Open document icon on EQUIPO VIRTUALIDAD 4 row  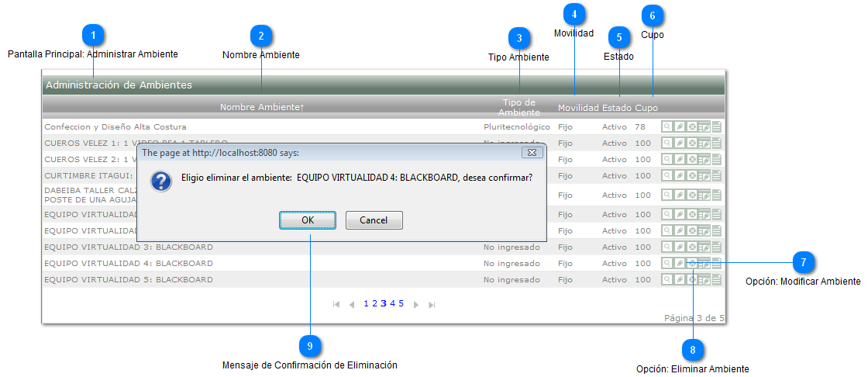click(x=716, y=263)
